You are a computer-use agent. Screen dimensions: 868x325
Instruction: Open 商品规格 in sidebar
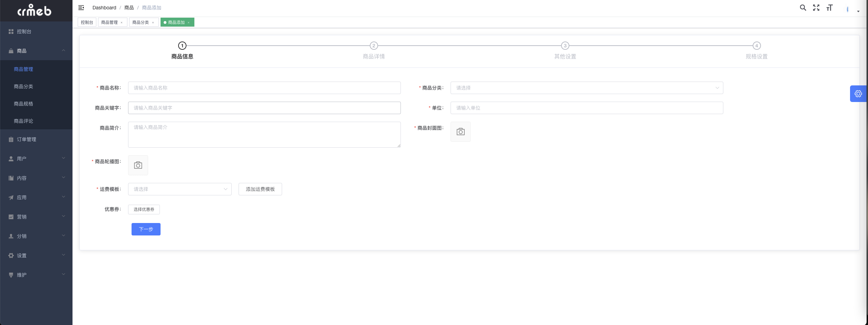(36, 104)
